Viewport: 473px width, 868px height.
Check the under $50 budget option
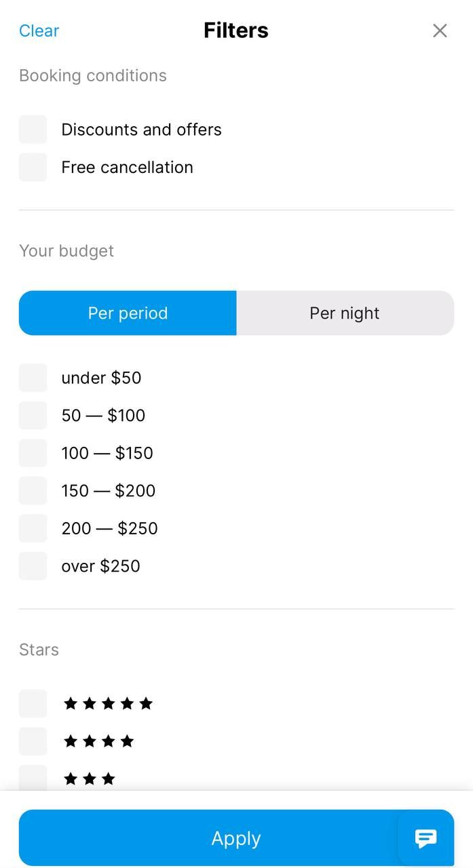pyautogui.click(x=33, y=378)
